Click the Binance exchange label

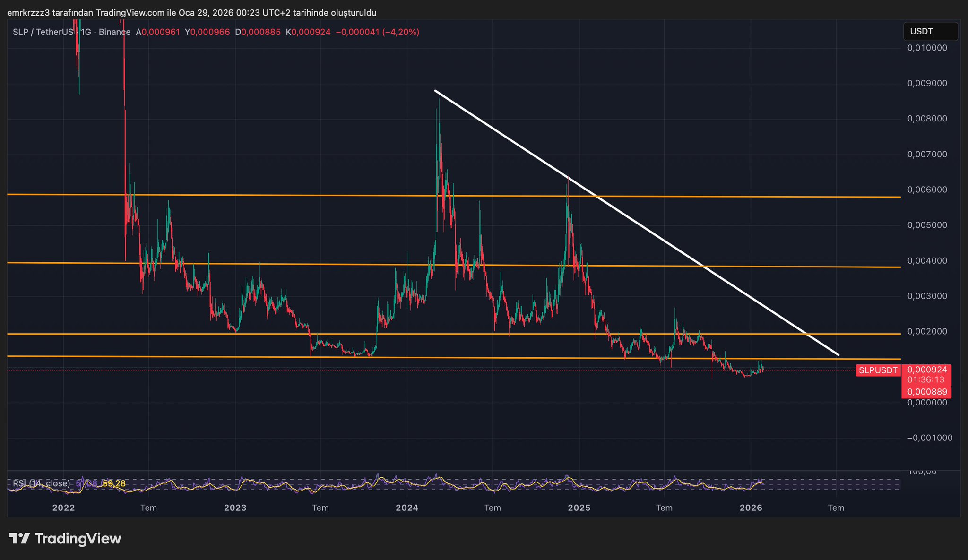114,32
